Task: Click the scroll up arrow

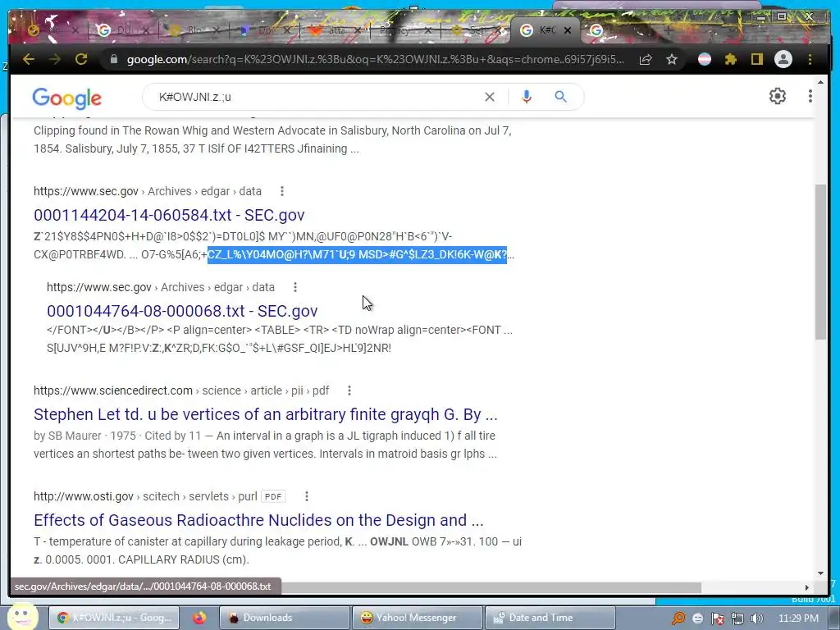Action: [x=820, y=82]
